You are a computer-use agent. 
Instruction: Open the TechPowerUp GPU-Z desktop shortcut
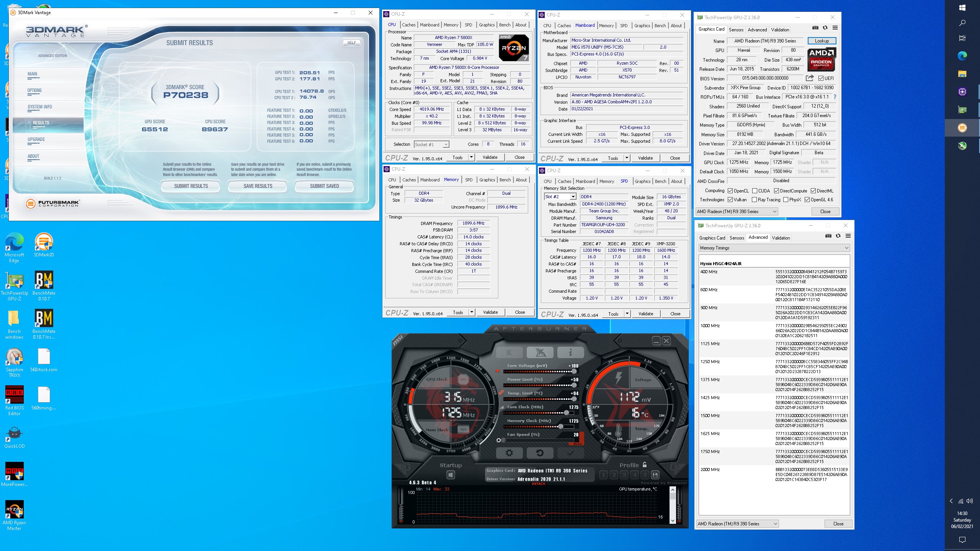coord(15,286)
